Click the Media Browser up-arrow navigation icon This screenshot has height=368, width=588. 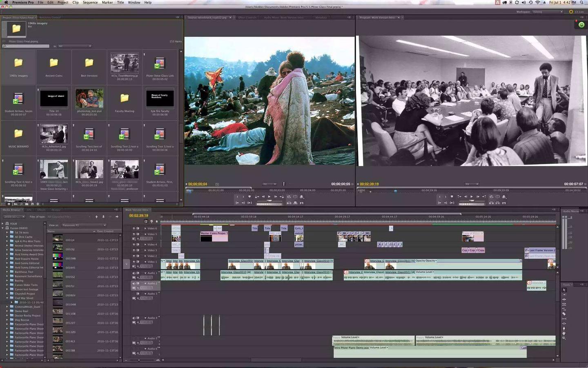(96, 217)
